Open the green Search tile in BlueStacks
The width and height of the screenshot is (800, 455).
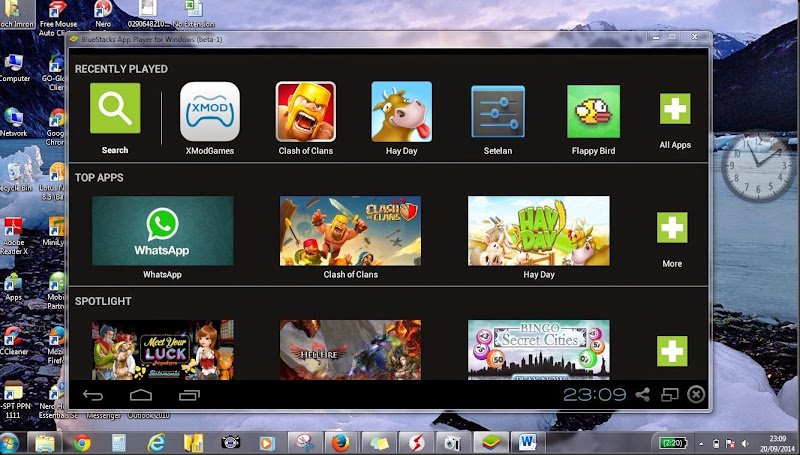115,109
